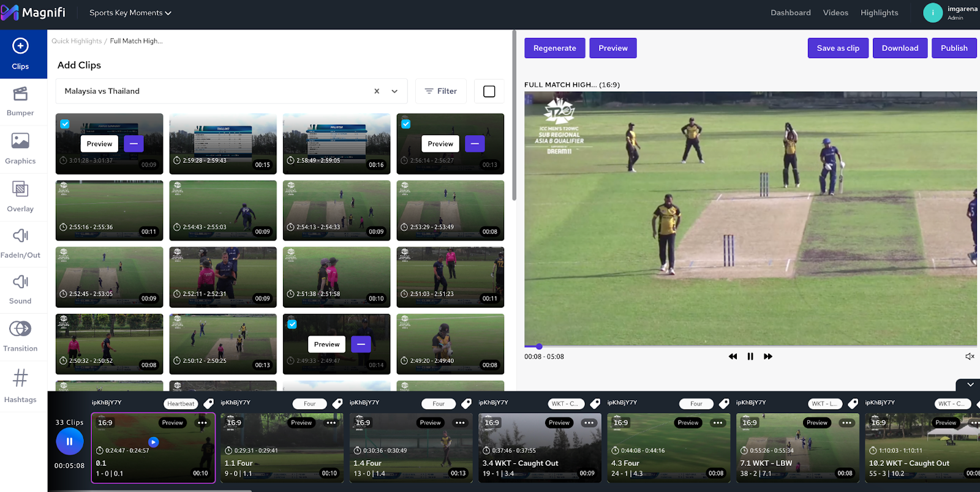This screenshot has height=492, width=980.
Task: Uncheck the 2:56:14 - 2:56:27 clip checkbox
Action: pyautogui.click(x=405, y=124)
